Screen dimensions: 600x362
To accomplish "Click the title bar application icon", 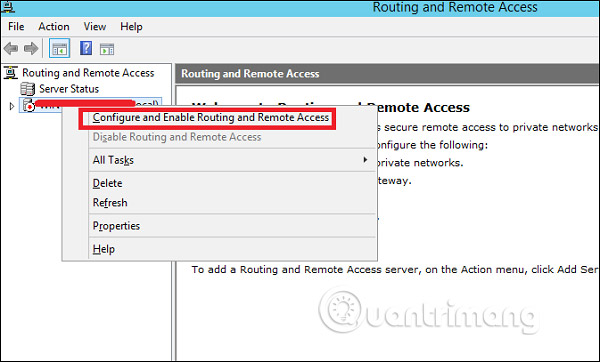I will point(8,7).
